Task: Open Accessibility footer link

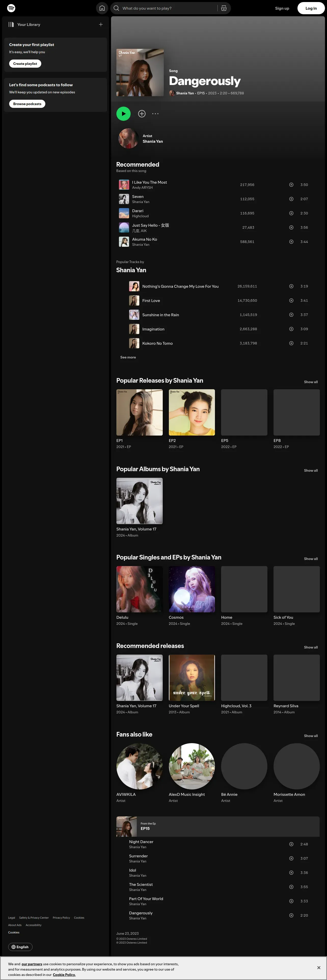Action: tap(34, 925)
